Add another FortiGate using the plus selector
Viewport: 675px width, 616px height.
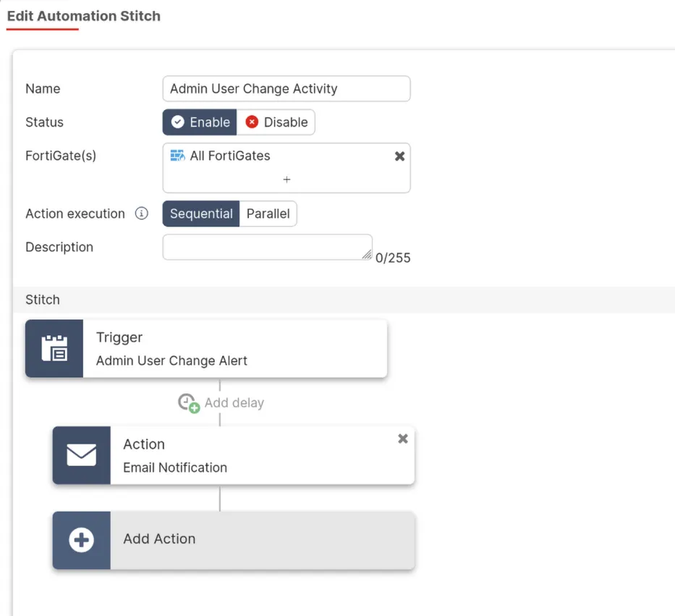(286, 179)
